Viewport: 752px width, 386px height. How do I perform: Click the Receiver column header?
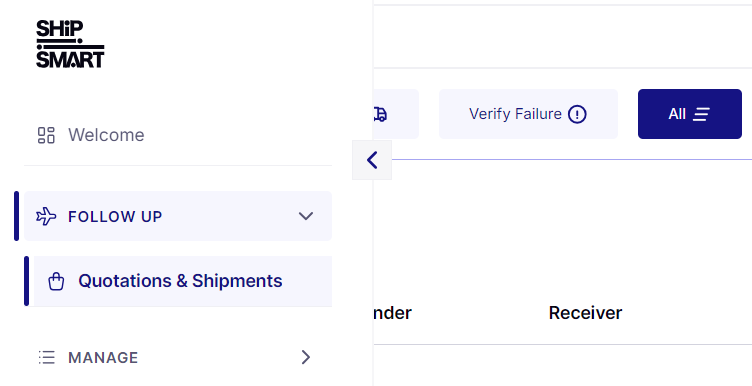point(585,313)
